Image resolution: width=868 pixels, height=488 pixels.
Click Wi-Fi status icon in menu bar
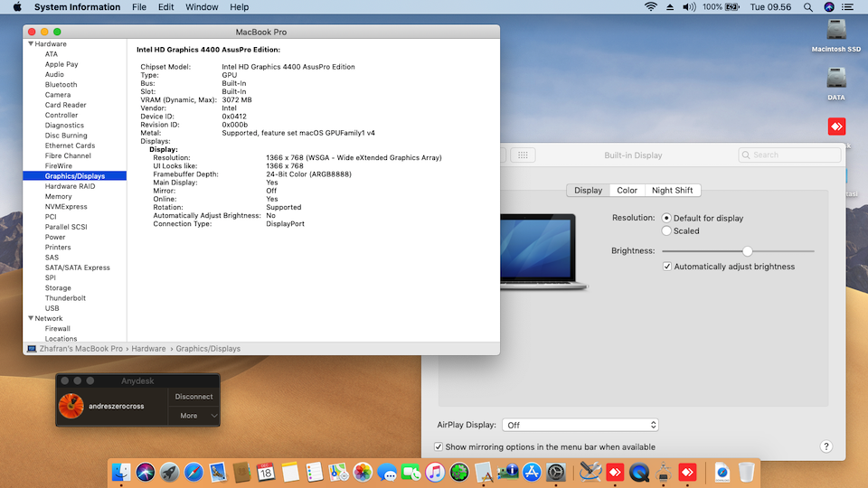coord(651,7)
